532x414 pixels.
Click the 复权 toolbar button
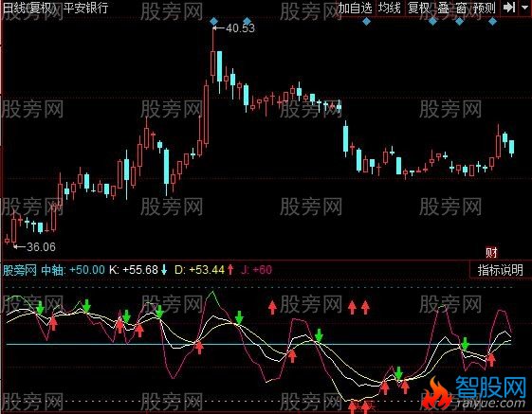[x=419, y=8]
